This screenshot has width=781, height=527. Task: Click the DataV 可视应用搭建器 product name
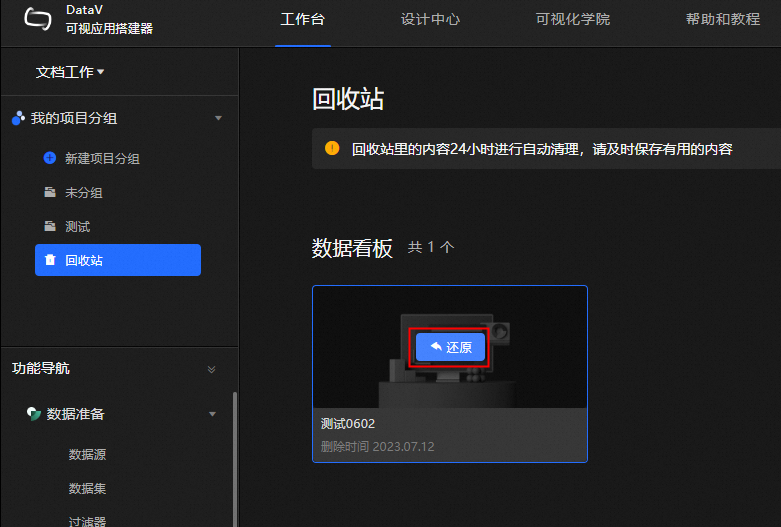pyautogui.click(x=109, y=19)
